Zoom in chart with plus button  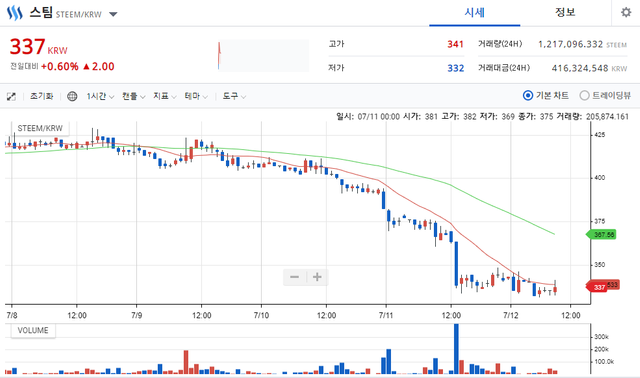(x=317, y=277)
